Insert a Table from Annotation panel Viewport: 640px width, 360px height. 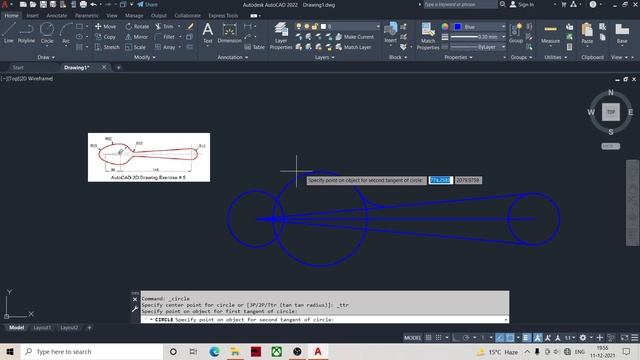(255, 47)
